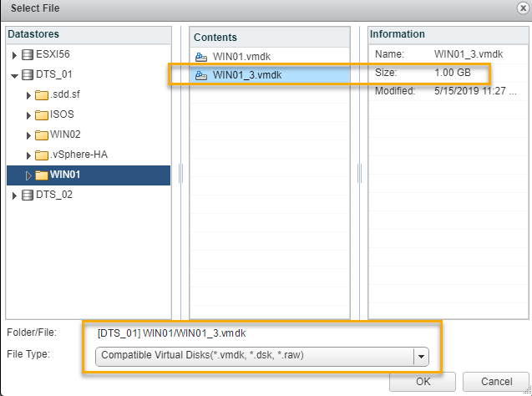Click the ESXI56 datastore icon
The height and width of the screenshot is (396, 532).
pos(27,55)
